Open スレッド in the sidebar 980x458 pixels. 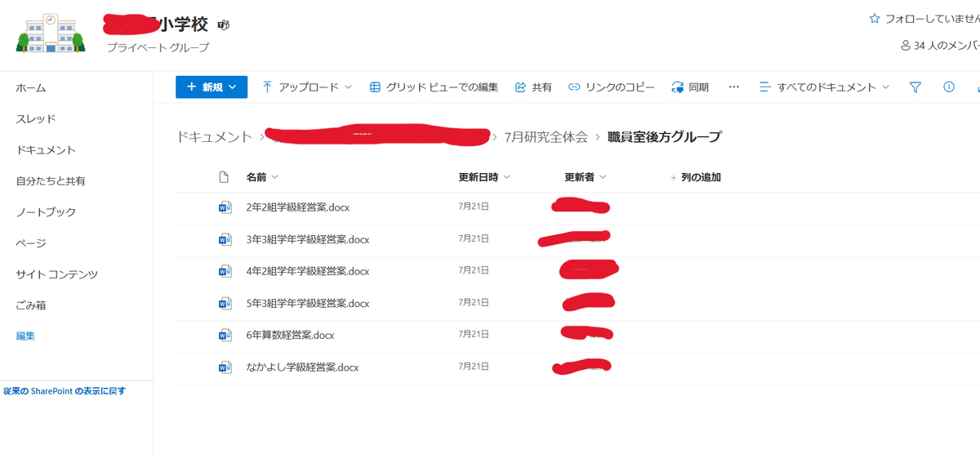(36, 119)
